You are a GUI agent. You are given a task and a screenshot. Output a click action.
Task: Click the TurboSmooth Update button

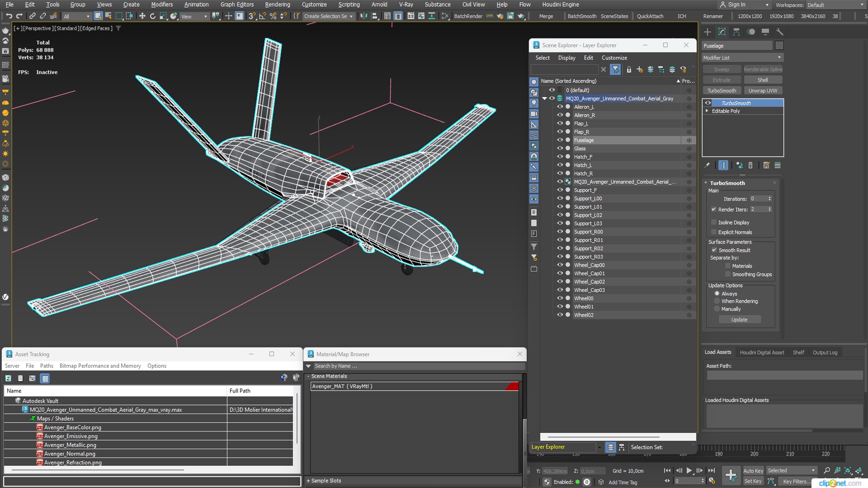pyautogui.click(x=740, y=320)
